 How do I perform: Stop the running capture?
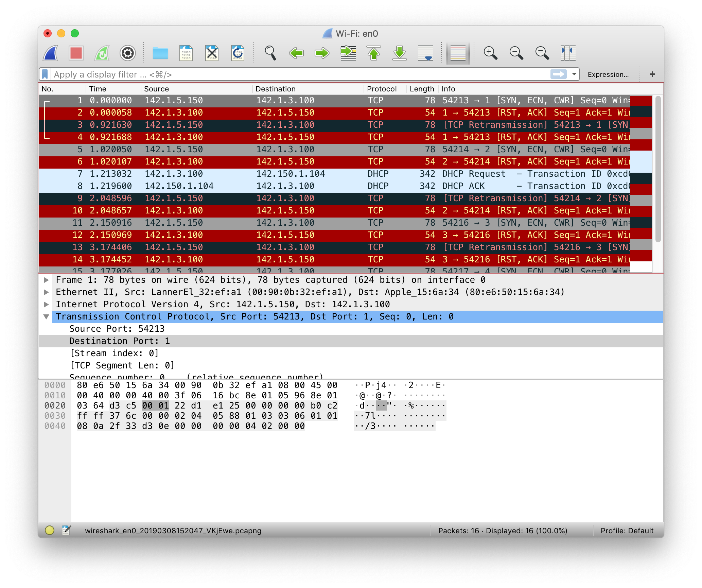pos(76,53)
